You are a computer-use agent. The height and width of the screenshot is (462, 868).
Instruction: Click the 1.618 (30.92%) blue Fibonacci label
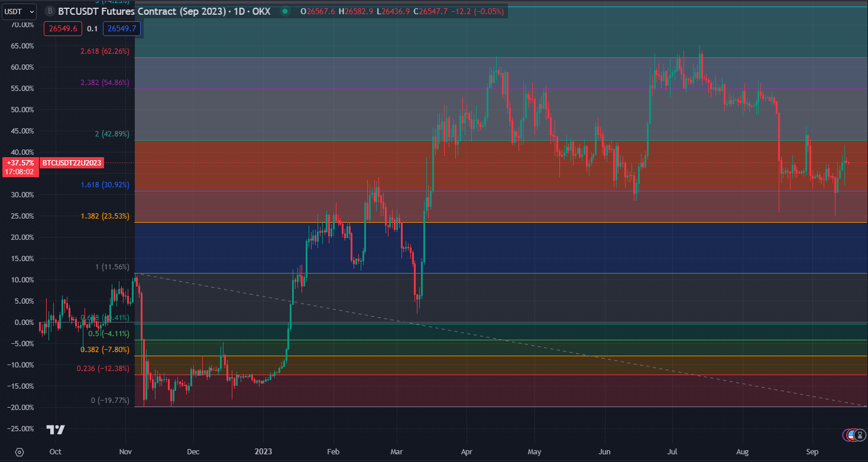coord(105,185)
